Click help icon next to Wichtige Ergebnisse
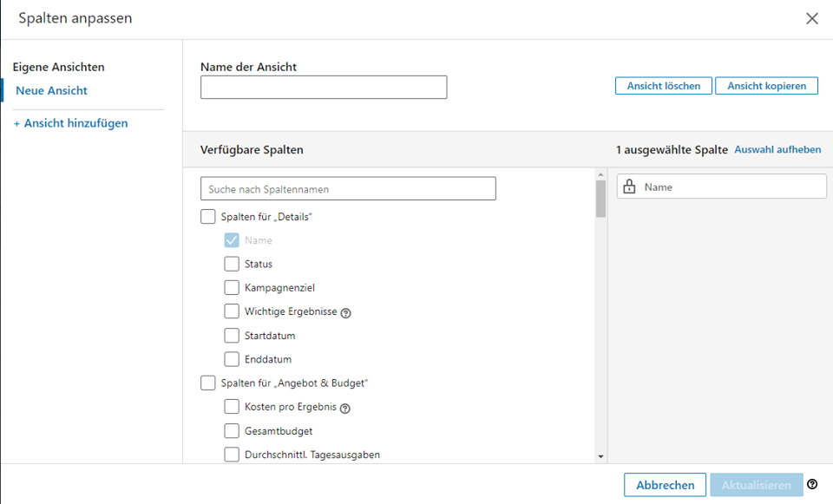The height and width of the screenshot is (504, 833). 346,313
